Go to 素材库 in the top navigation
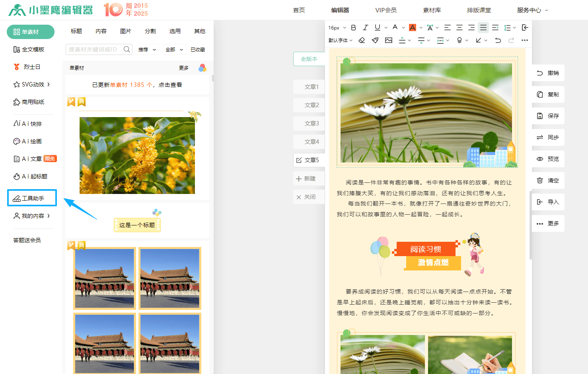 [x=432, y=10]
